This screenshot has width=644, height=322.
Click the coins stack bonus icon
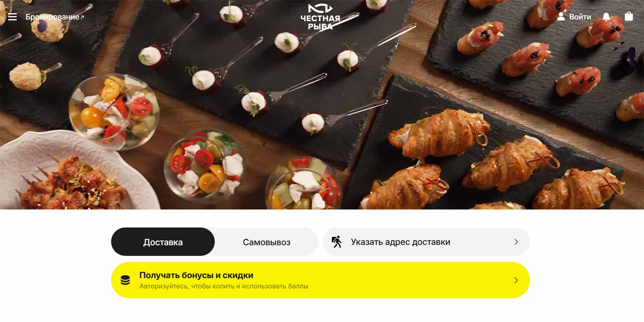point(125,280)
